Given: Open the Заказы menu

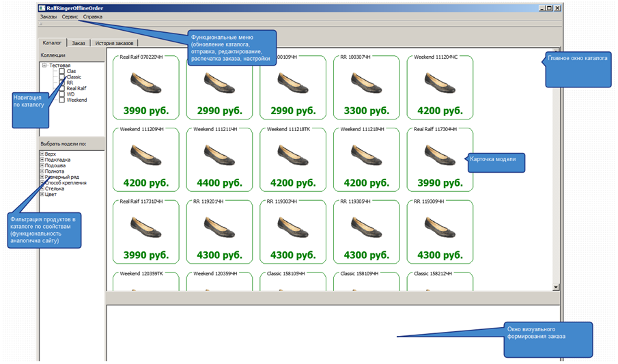Looking at the screenshot, I should [x=48, y=16].
